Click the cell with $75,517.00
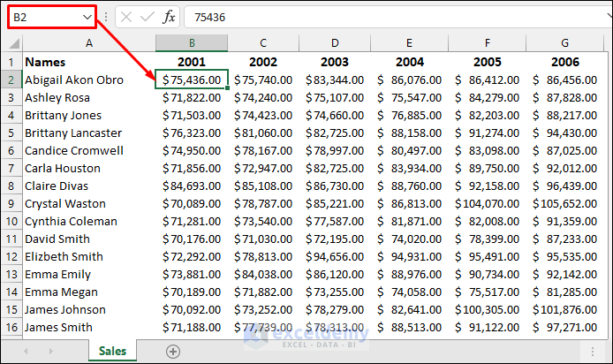 click(487, 292)
